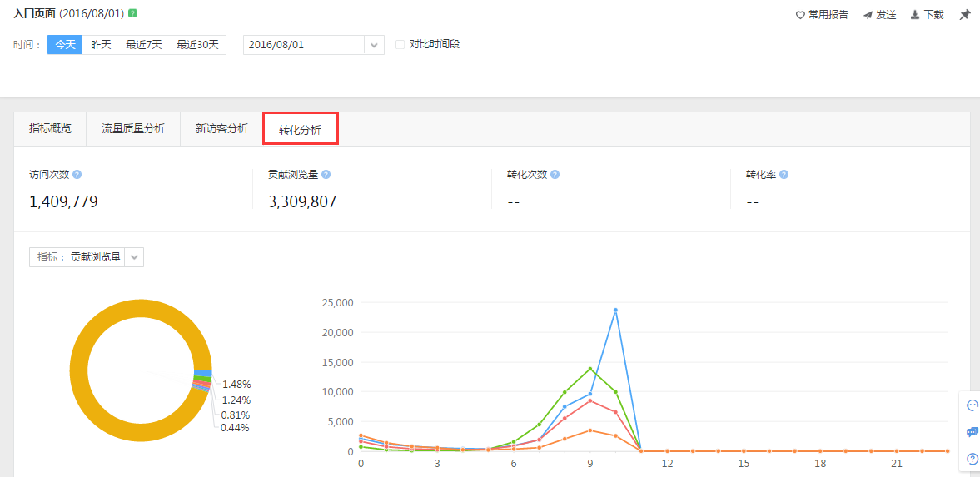Screen dimensions: 980x477
Task: Click the help icon beside 转化率
Action: 784,175
